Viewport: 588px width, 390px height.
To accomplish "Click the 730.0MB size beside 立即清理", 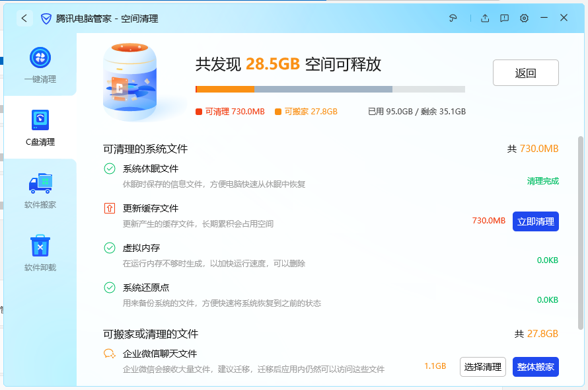I will pyautogui.click(x=489, y=221).
